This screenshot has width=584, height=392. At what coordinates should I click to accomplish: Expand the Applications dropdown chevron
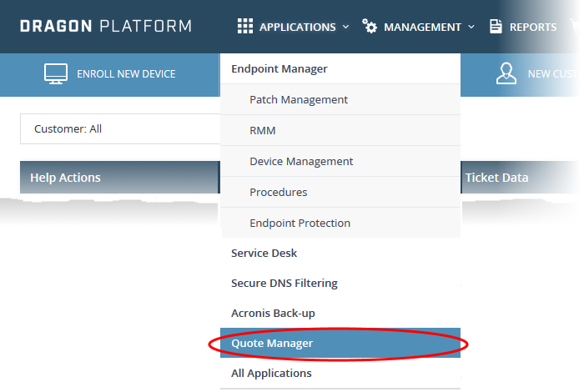[x=345, y=27]
